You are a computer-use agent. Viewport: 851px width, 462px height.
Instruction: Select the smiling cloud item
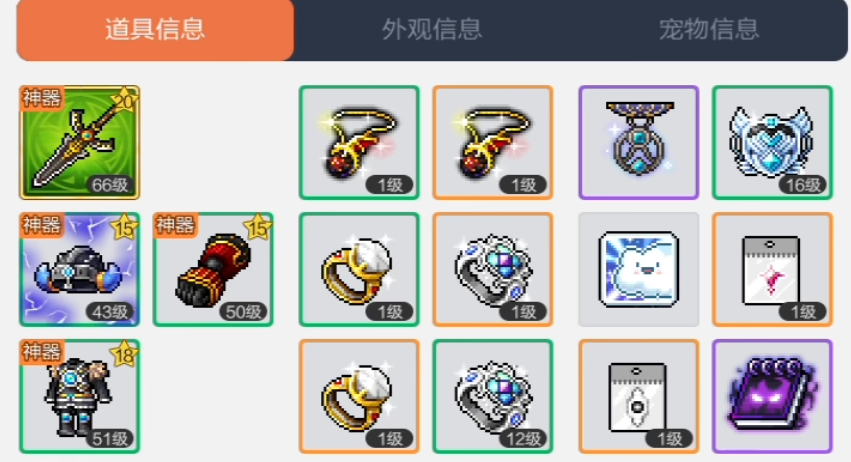point(639,269)
